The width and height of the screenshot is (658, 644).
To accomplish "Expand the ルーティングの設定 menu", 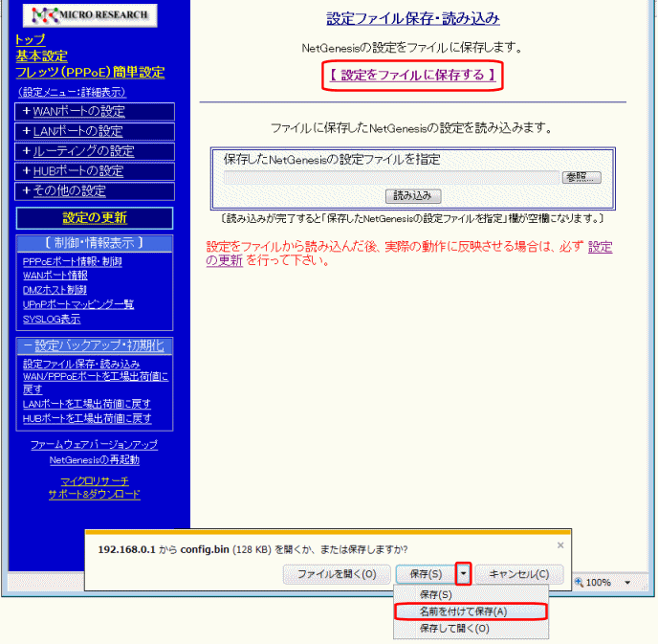I will tap(94, 151).
